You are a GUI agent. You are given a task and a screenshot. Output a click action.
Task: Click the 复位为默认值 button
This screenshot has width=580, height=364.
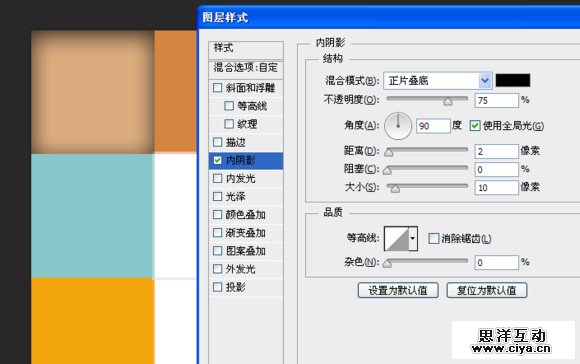(x=487, y=290)
